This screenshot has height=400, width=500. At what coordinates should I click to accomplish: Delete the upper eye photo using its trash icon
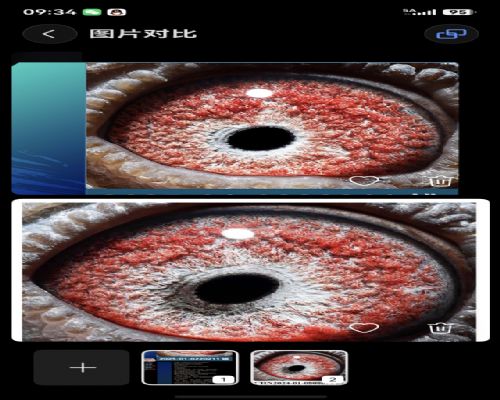pyautogui.click(x=440, y=180)
